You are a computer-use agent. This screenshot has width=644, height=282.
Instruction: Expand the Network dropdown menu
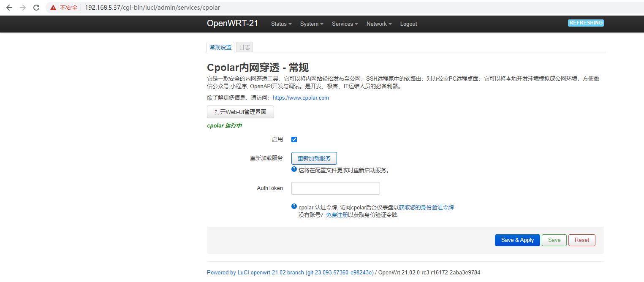(379, 24)
